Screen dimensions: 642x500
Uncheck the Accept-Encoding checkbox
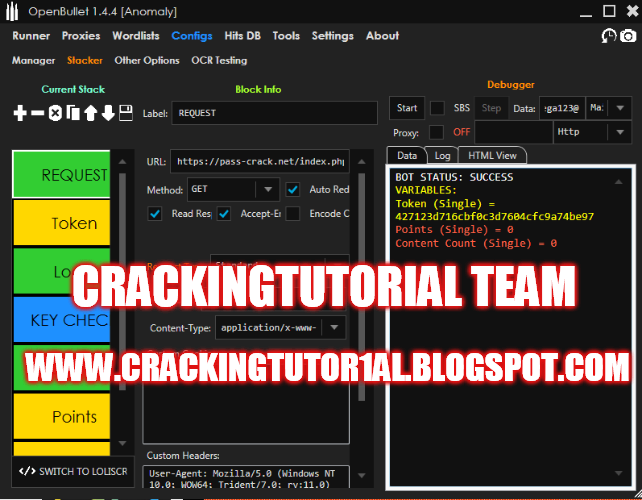224,213
